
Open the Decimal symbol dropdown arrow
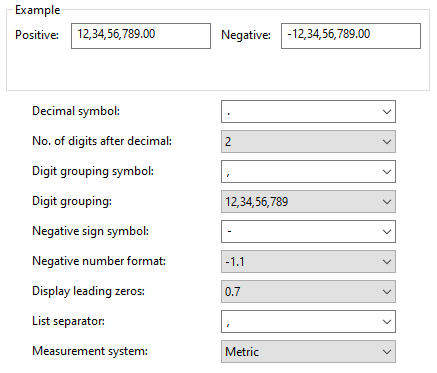tap(387, 112)
